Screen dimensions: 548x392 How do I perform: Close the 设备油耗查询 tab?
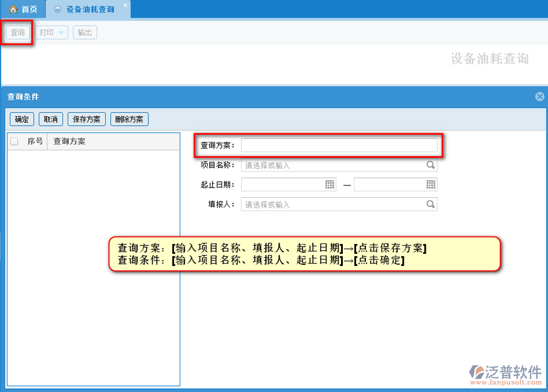coord(125,5)
